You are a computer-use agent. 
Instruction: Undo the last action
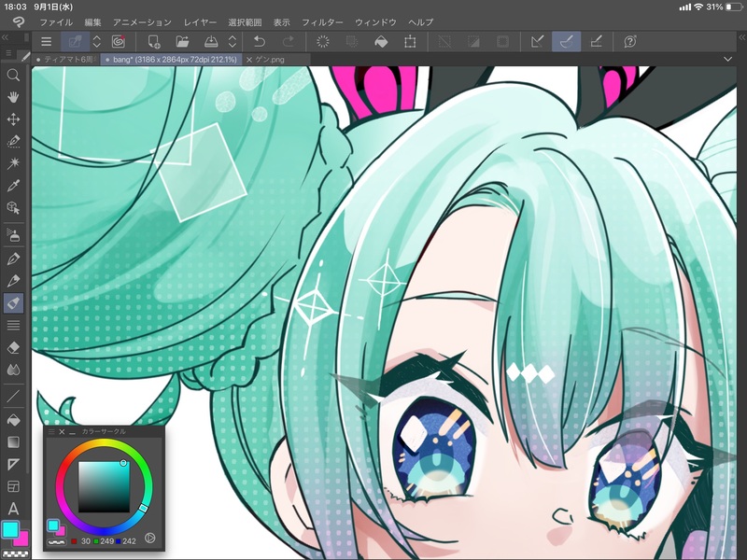(x=260, y=42)
